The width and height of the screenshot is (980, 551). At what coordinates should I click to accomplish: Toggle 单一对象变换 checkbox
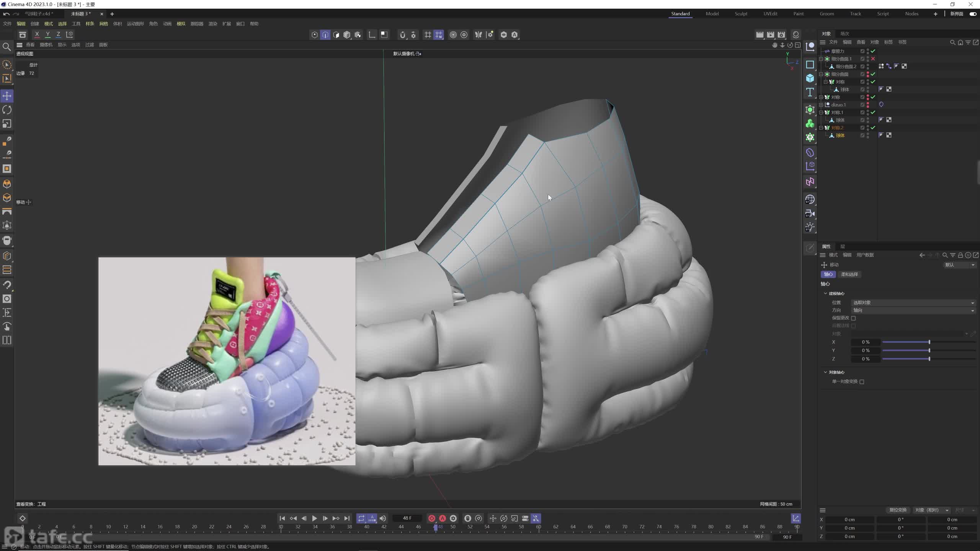tap(862, 382)
